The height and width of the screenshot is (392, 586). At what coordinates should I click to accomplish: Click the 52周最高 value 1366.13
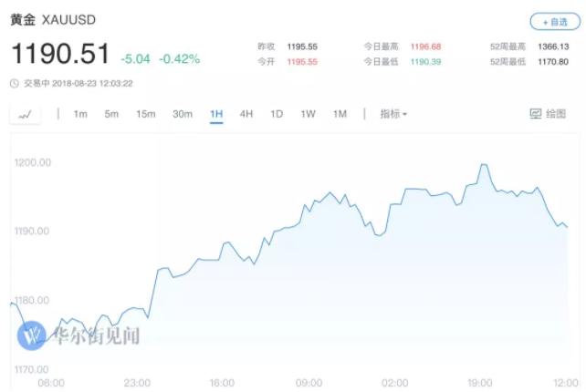[553, 46]
